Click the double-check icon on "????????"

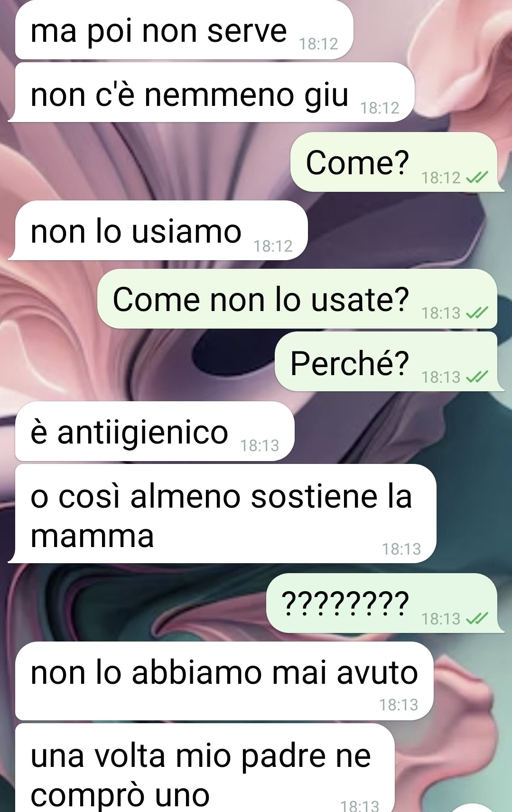tap(477, 619)
